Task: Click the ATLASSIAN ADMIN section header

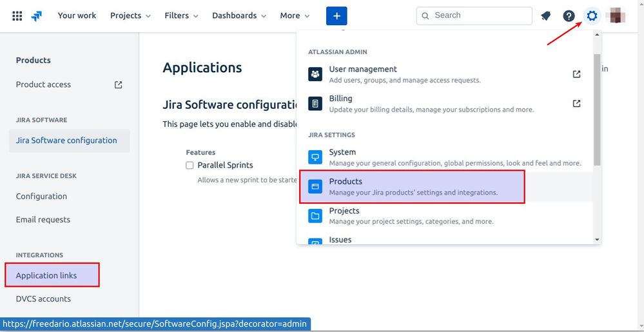Action: [x=338, y=52]
